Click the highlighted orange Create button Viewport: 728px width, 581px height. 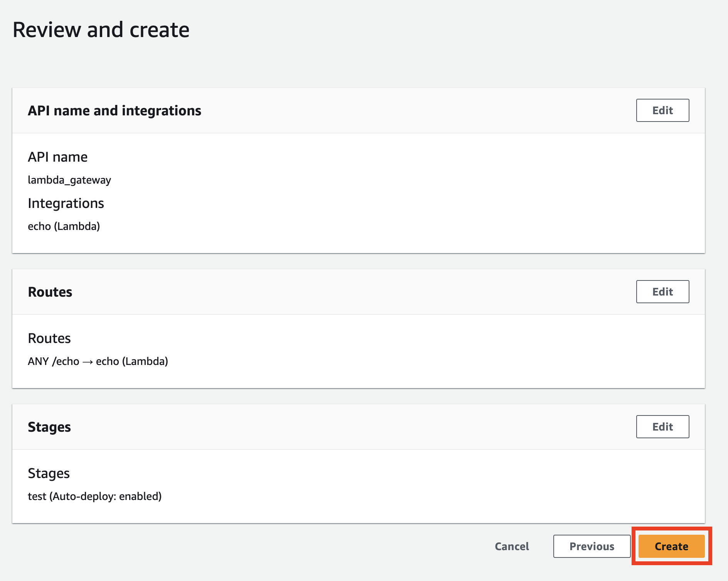[x=671, y=546]
